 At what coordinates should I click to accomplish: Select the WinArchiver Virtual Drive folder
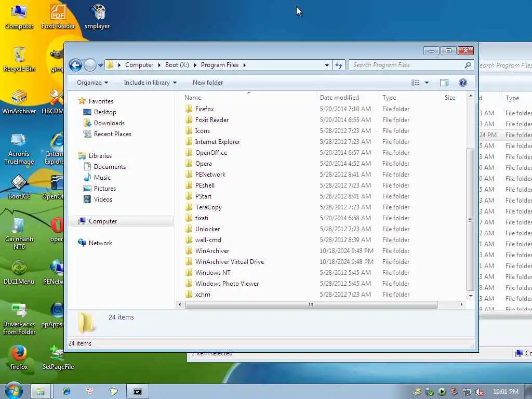tap(230, 262)
